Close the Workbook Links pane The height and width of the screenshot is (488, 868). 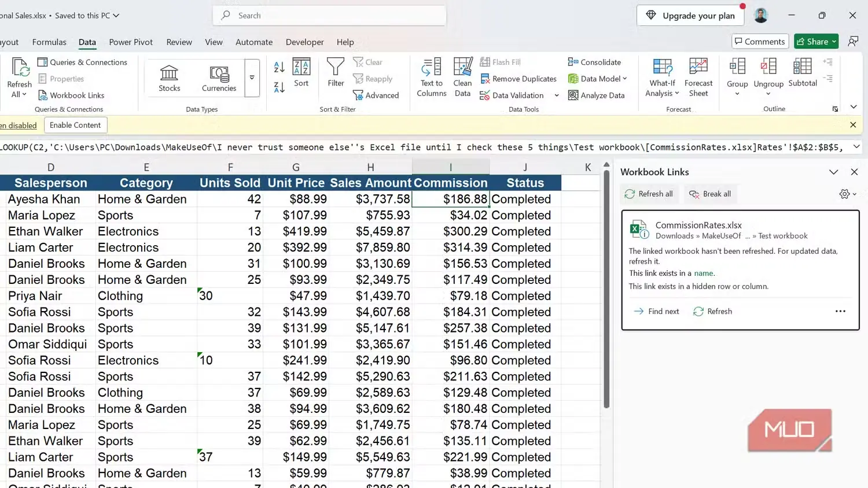(854, 172)
